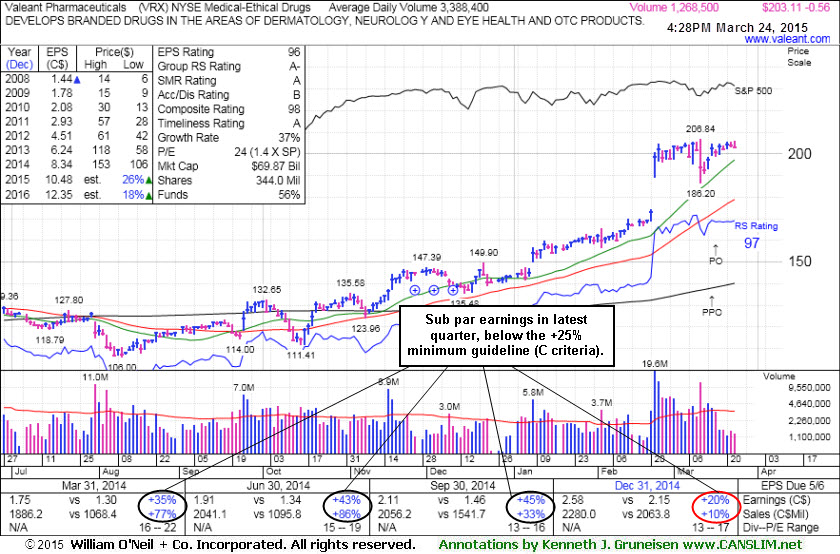The height and width of the screenshot is (554, 840).
Task: Select the Growth Rate 37% row
Action: [x=229, y=138]
